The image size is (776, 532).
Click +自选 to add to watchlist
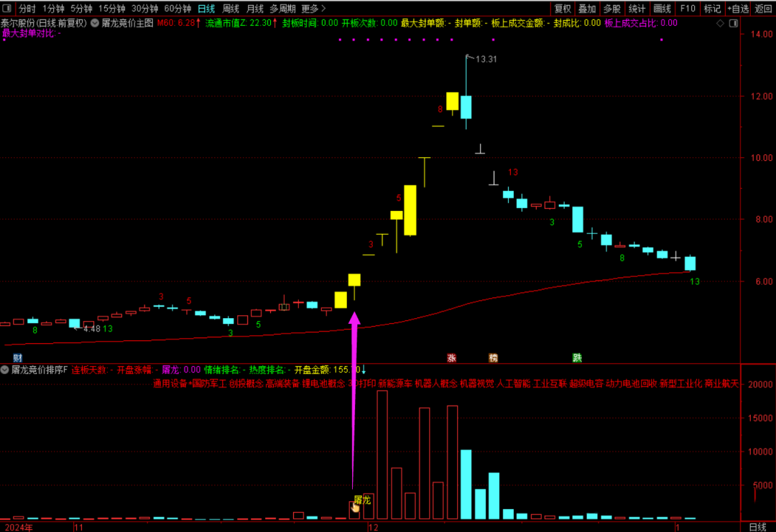coord(737,9)
